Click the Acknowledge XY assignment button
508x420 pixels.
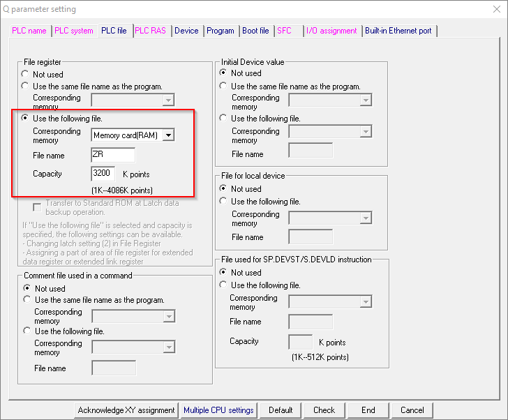[x=126, y=410]
